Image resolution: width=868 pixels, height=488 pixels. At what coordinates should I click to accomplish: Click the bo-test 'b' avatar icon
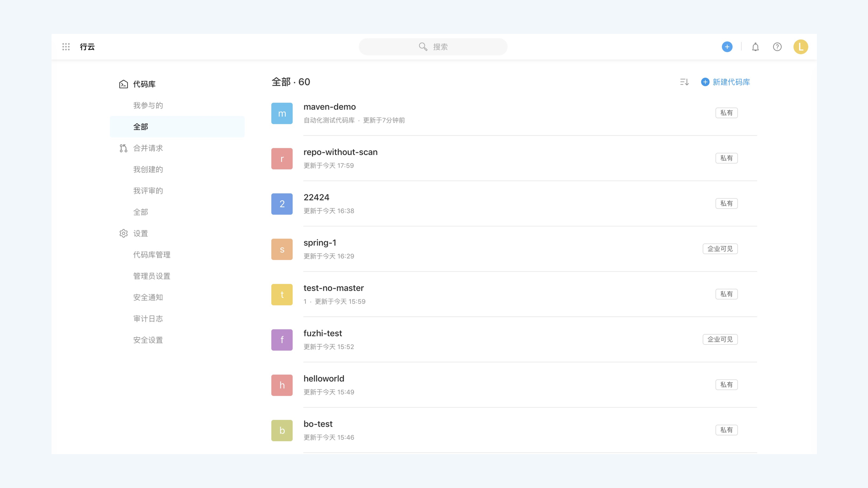tap(282, 431)
